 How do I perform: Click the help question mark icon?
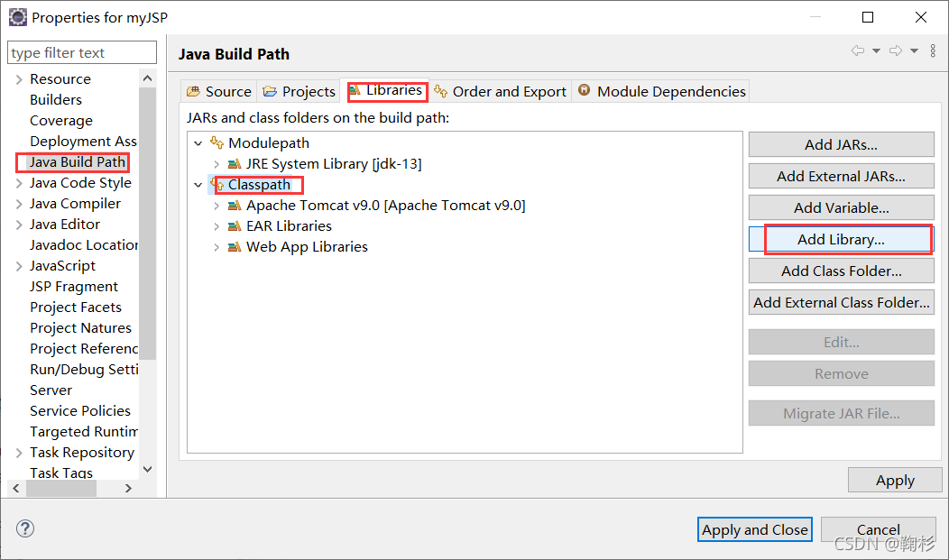pos(25,528)
